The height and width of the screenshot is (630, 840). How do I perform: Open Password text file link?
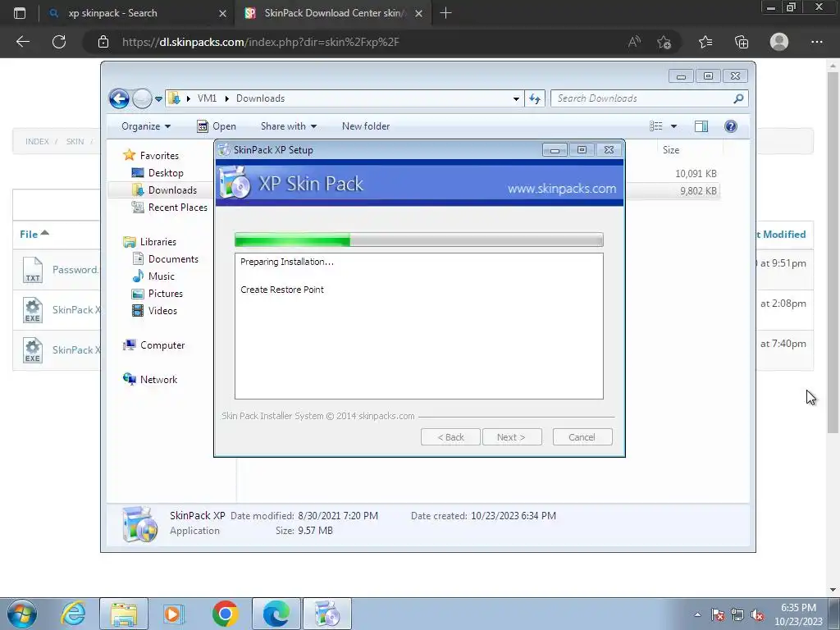tap(75, 269)
